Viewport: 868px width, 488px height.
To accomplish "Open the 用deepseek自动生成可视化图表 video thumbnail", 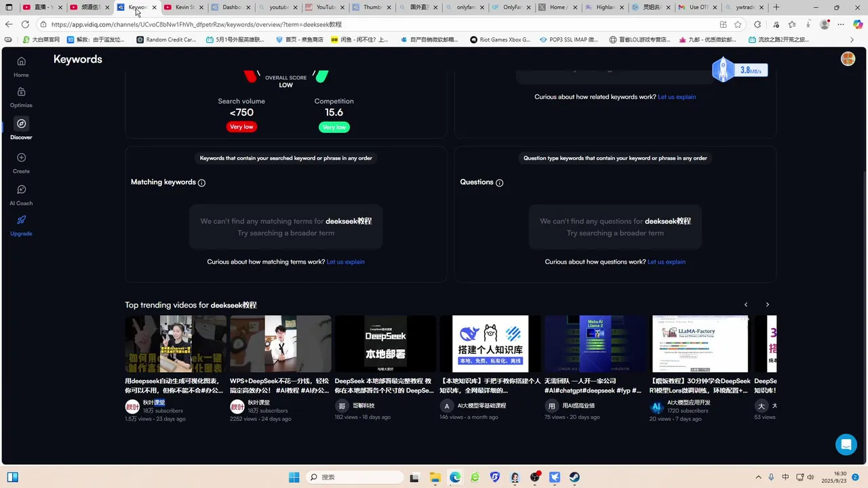I will tap(176, 344).
